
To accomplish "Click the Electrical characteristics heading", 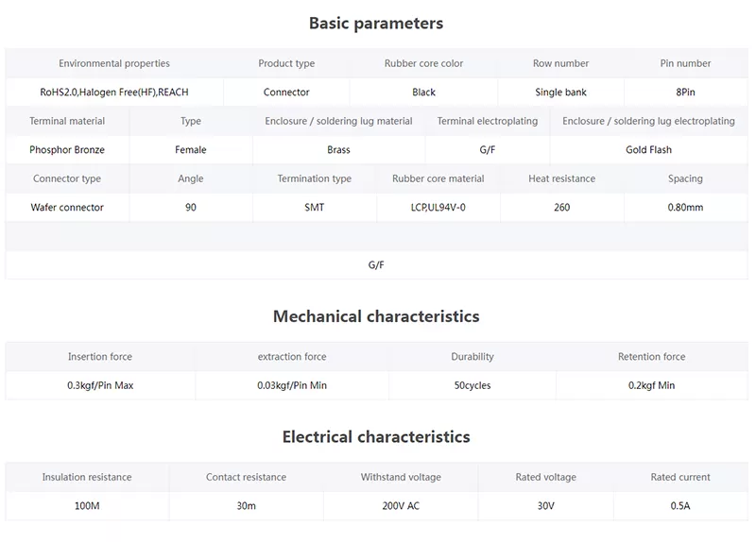I will click(376, 437).
